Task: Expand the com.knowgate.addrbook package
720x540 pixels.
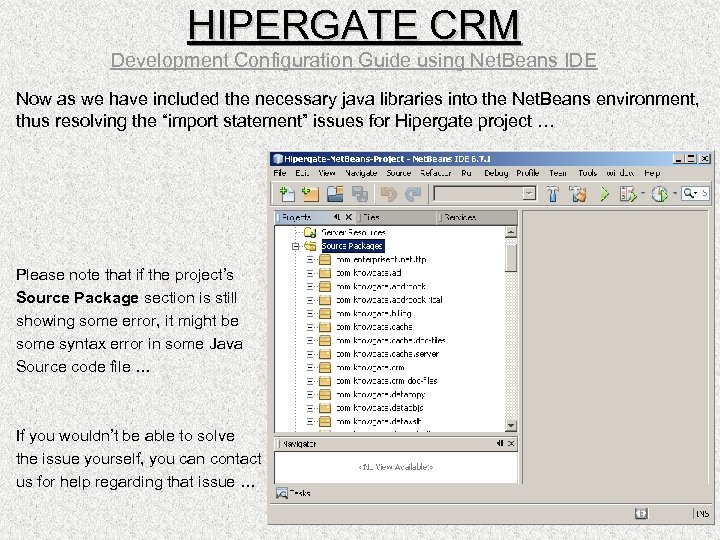Action: coord(310,287)
